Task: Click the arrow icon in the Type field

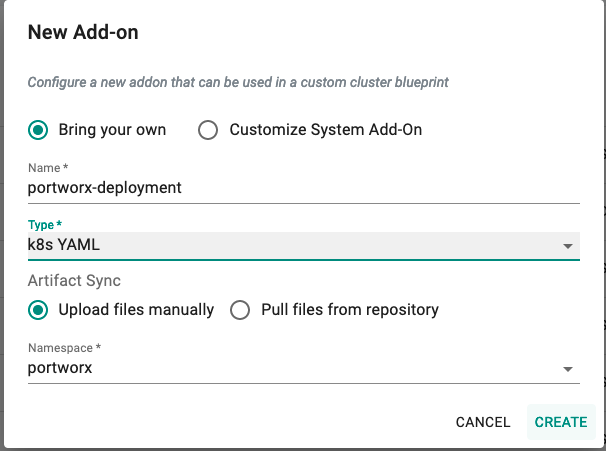Action: (568, 246)
